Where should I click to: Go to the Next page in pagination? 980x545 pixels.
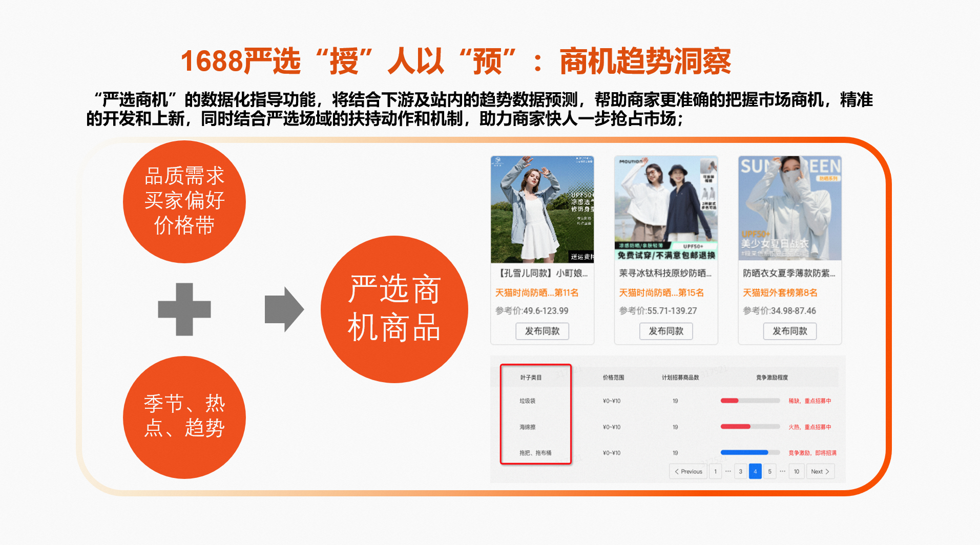[820, 471]
